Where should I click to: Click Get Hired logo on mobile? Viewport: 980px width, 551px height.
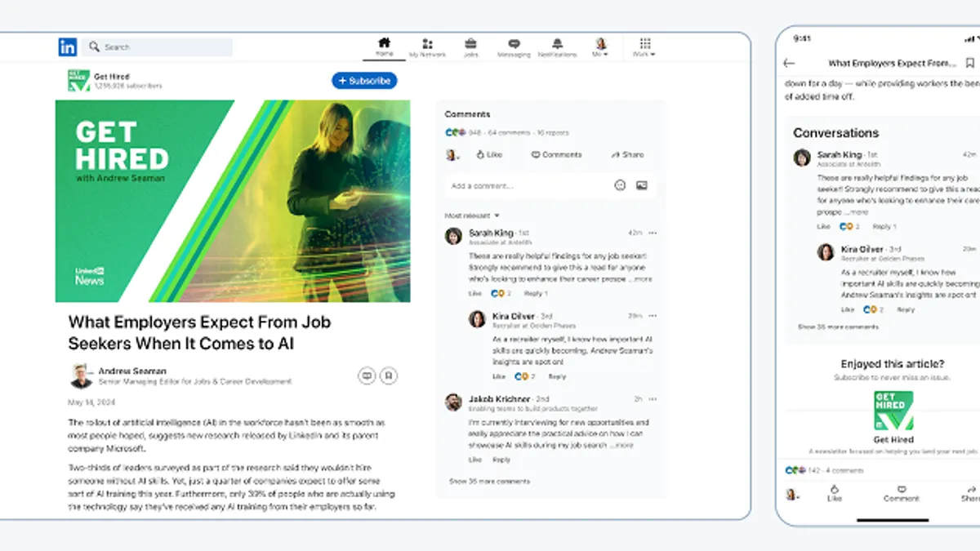pos(893,411)
